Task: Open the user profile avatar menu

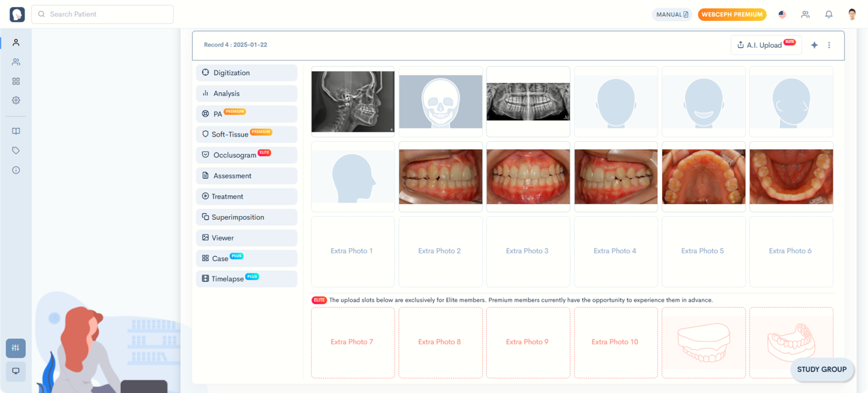Action: pyautogui.click(x=852, y=14)
